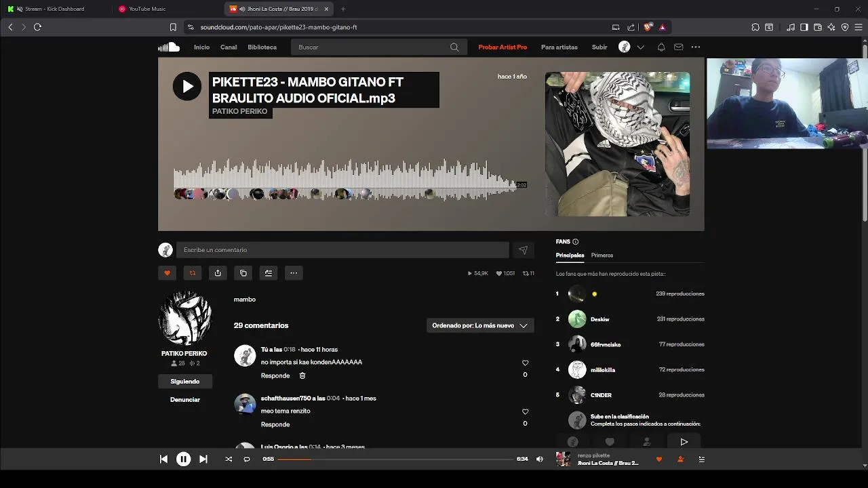Open Probar Artist Pro

tap(502, 47)
